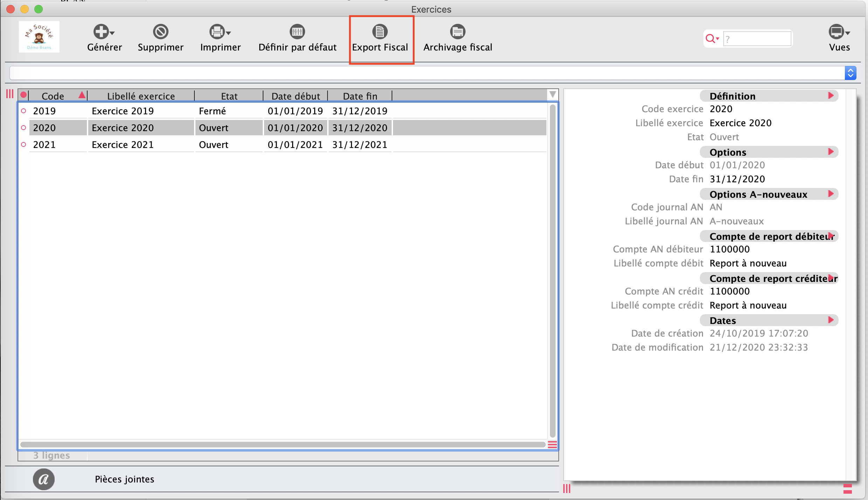Sort by Date début column header
Screen dimensions: 868x500
pos(296,96)
